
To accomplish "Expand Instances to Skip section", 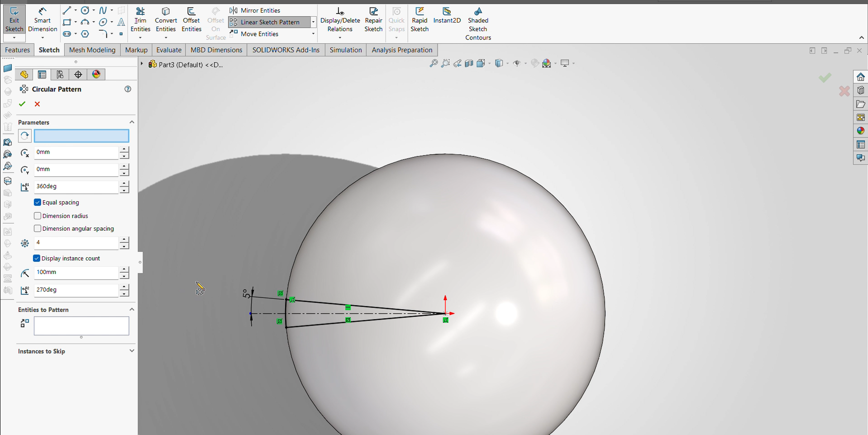I will point(132,351).
